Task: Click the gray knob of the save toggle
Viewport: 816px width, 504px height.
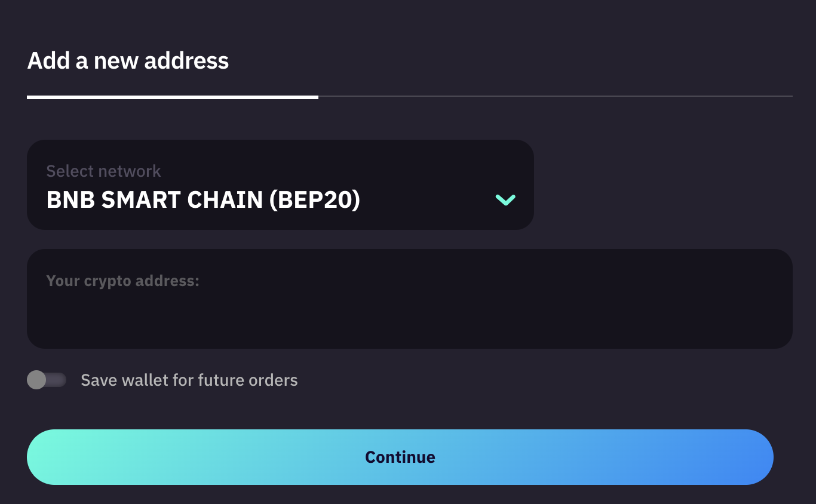Action: click(36, 380)
